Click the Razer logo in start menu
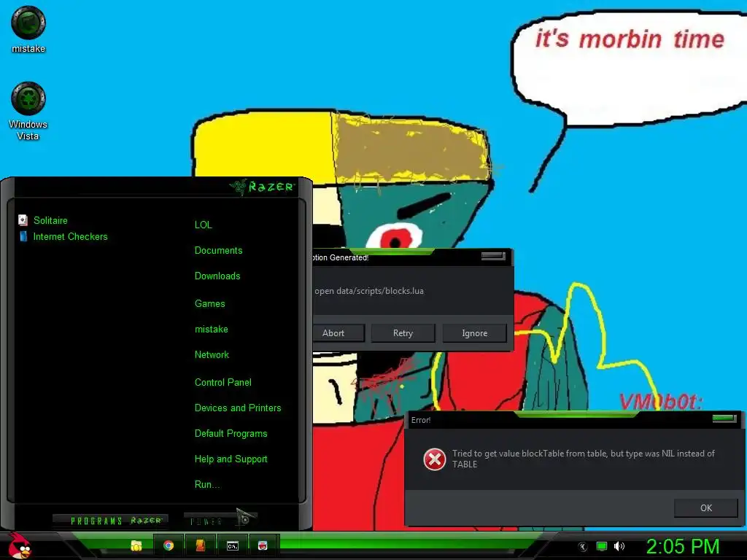This screenshot has width=747, height=560. (x=263, y=186)
